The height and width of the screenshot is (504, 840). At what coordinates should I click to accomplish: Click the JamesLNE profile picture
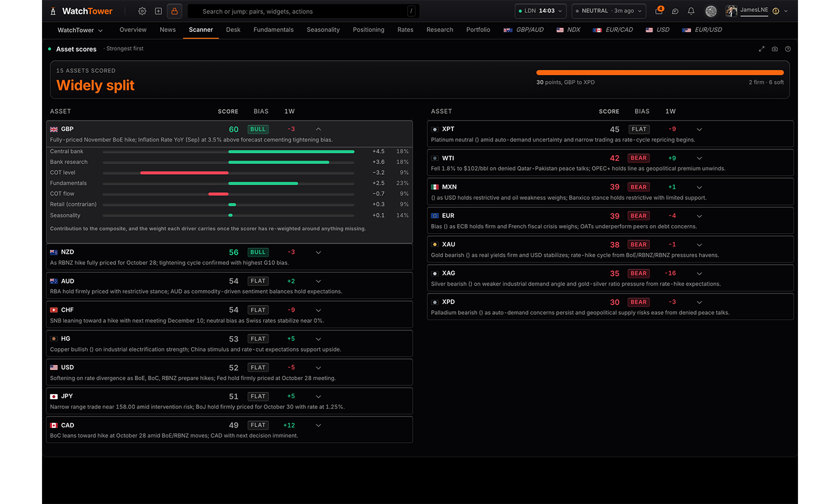click(x=731, y=11)
